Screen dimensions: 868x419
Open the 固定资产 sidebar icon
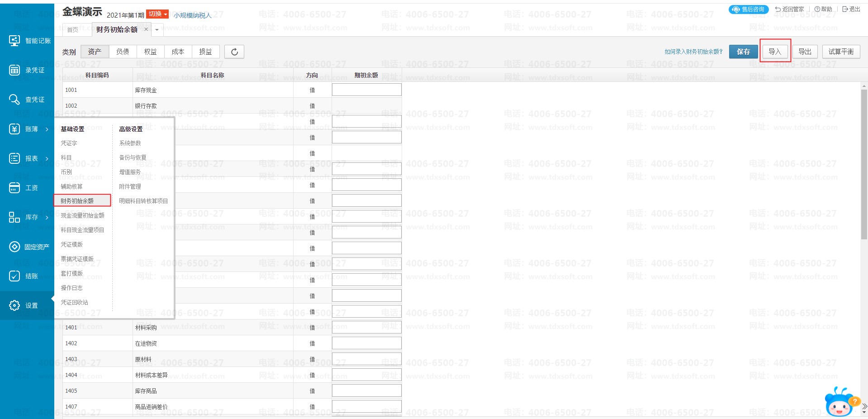coord(14,247)
